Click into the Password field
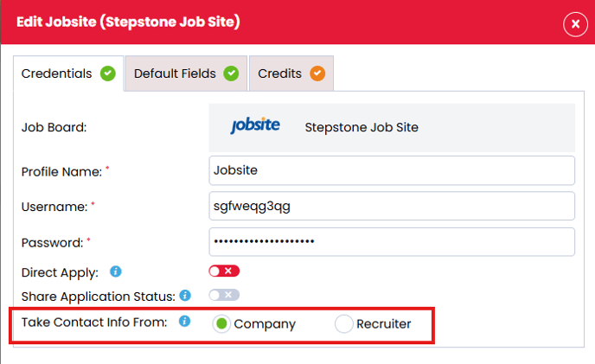This screenshot has width=595, height=364. point(392,242)
